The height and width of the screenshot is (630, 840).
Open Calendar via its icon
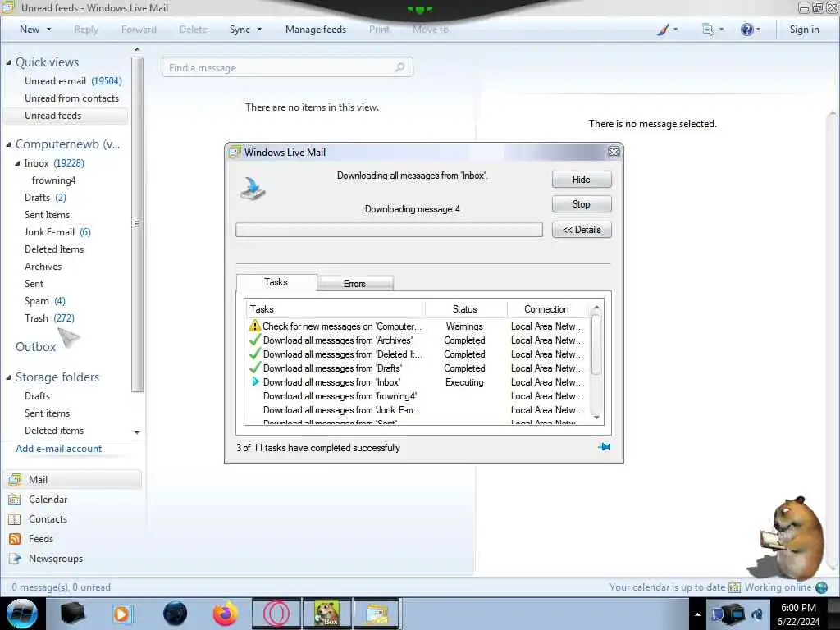coord(15,500)
